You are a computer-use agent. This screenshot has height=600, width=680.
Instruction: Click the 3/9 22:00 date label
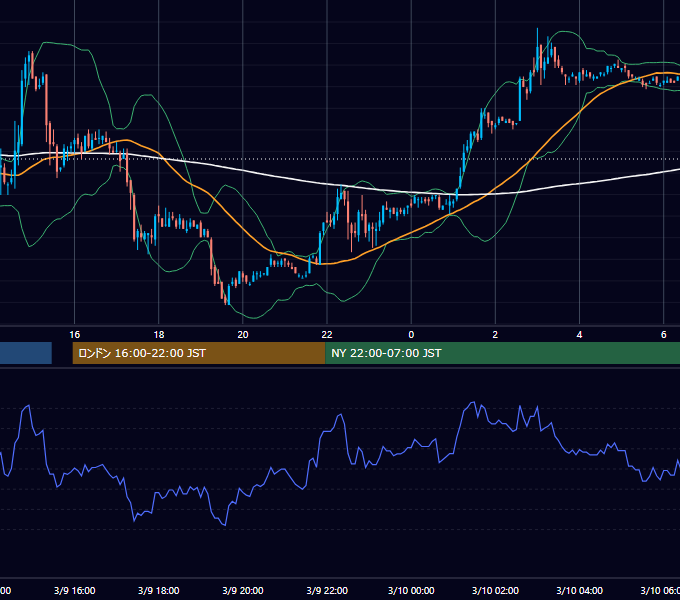coord(327,590)
